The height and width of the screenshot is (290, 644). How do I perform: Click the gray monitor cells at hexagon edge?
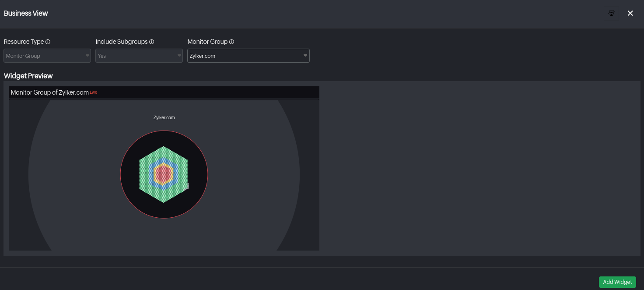click(188, 186)
